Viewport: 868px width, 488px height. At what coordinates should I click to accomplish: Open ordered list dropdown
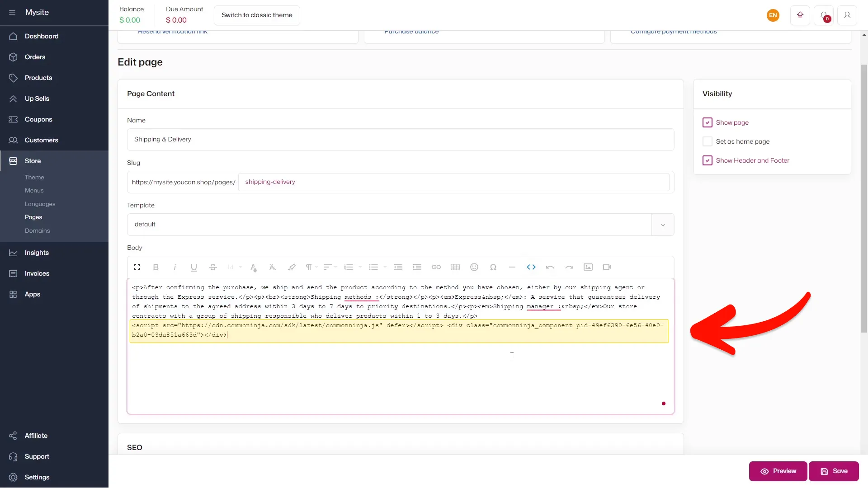(353, 267)
